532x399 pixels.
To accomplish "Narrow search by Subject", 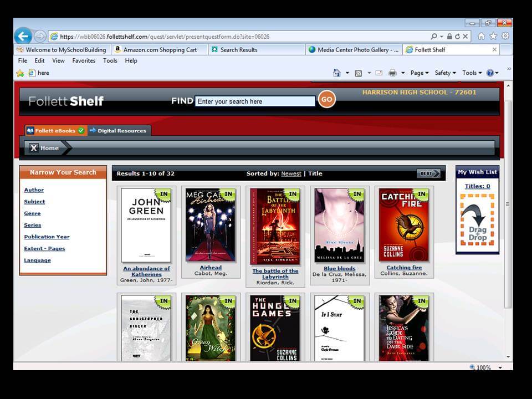I will [34, 202].
